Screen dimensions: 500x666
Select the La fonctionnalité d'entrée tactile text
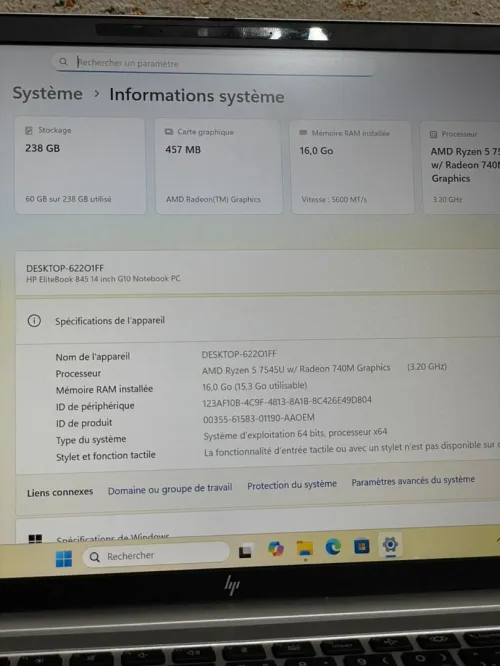click(x=352, y=449)
